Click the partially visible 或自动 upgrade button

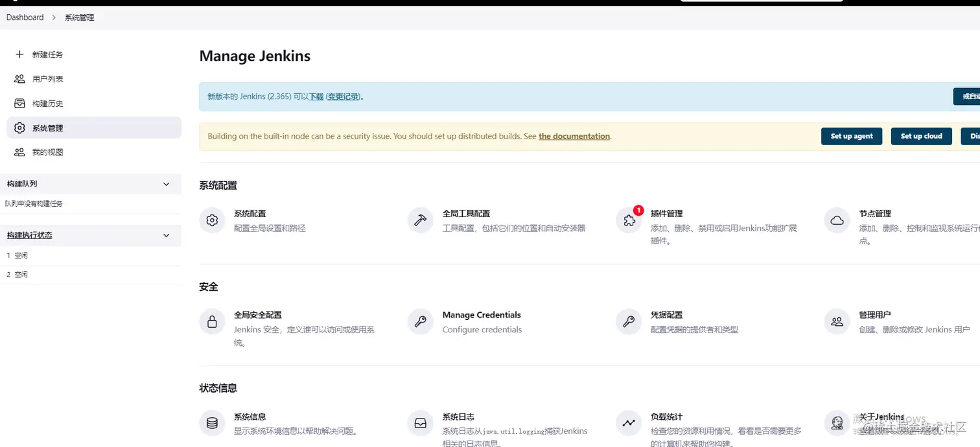coord(966,97)
